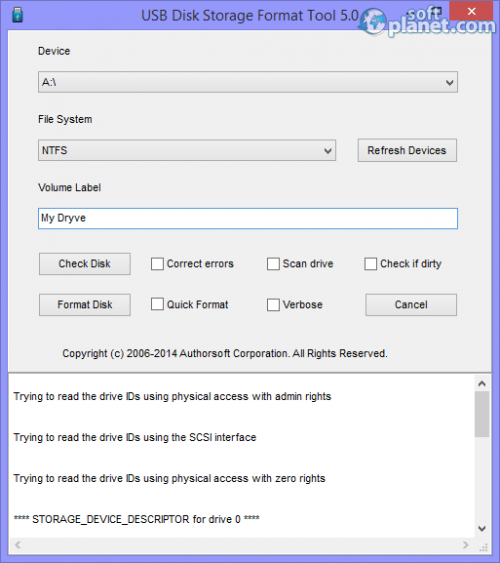Select log line about zero rights
The height and width of the screenshot is (563, 500).
(169, 478)
